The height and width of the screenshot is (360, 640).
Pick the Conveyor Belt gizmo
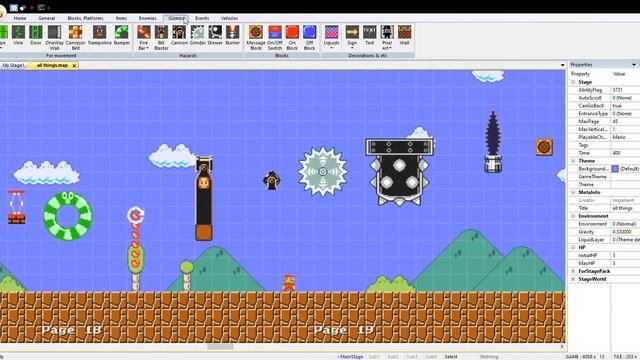pyautogui.click(x=76, y=38)
